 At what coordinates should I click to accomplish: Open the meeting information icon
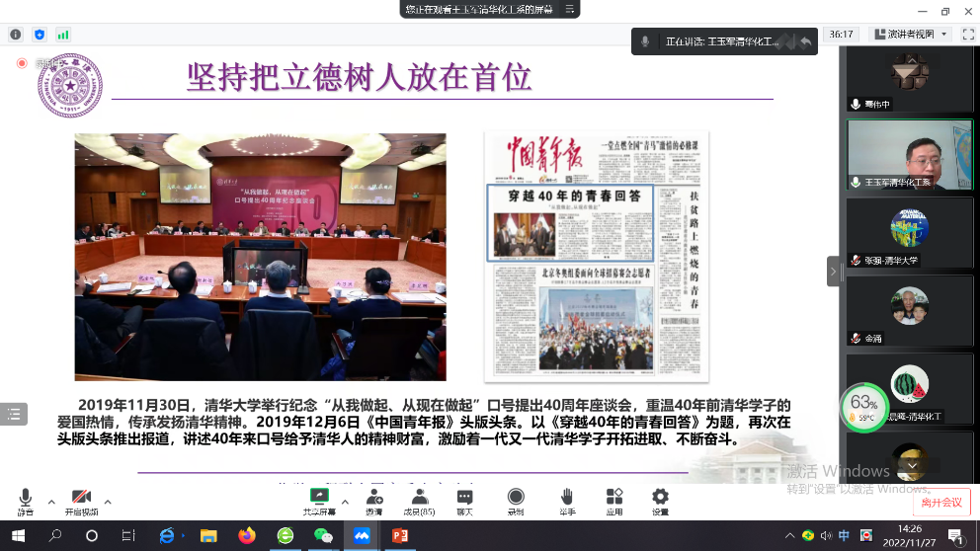[16, 35]
